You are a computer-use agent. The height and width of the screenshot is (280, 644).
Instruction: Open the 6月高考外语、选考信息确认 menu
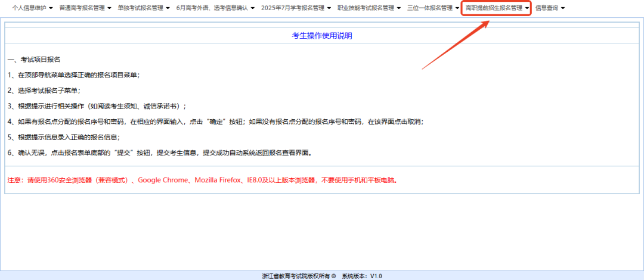click(x=212, y=8)
